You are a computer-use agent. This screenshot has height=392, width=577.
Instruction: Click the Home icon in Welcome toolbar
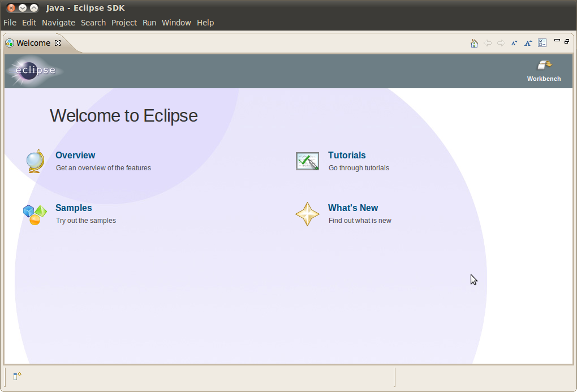coord(474,43)
